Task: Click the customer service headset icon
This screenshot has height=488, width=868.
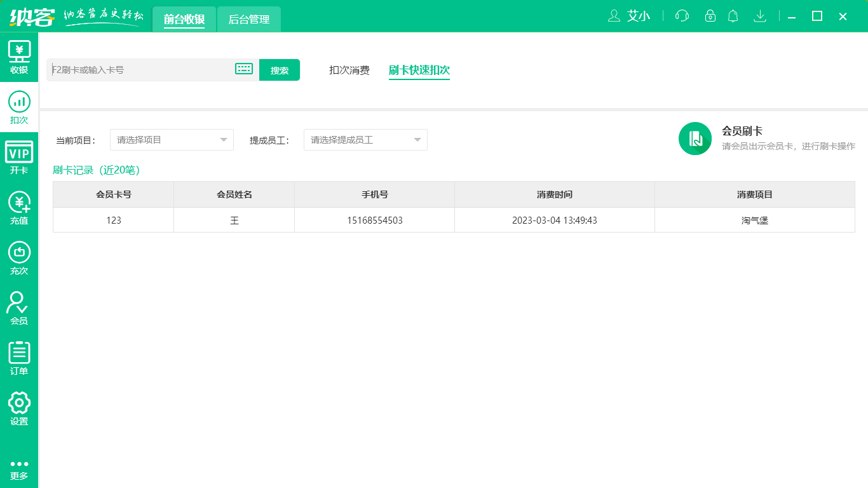Action: click(x=682, y=16)
